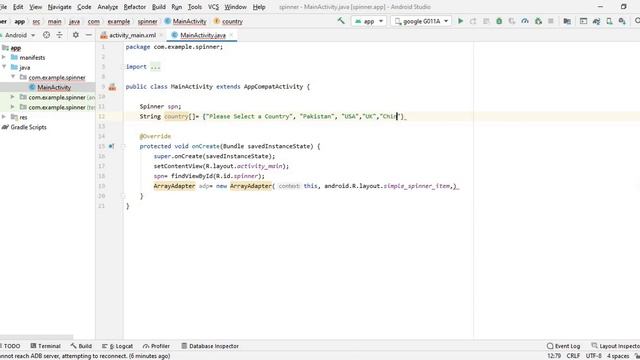Screen dimensions: 640x360
Task: Open the Terminal tool window
Action: tap(45, 346)
